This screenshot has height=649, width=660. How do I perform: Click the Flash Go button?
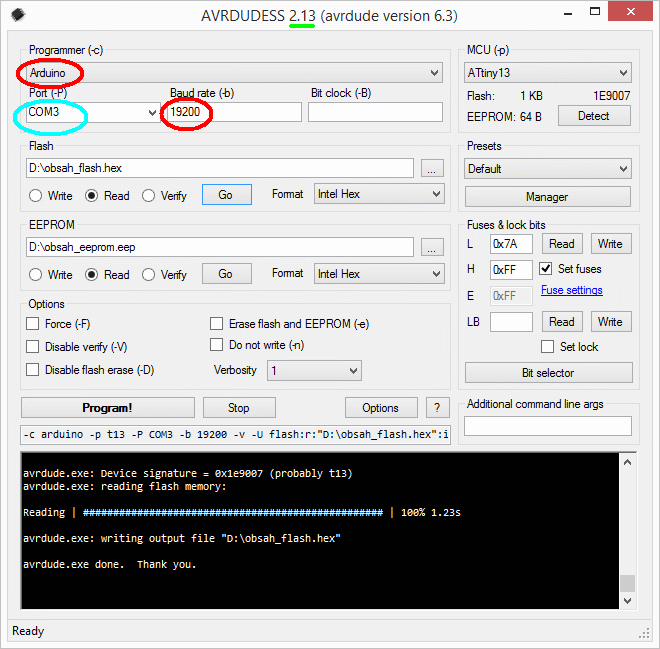[227, 195]
